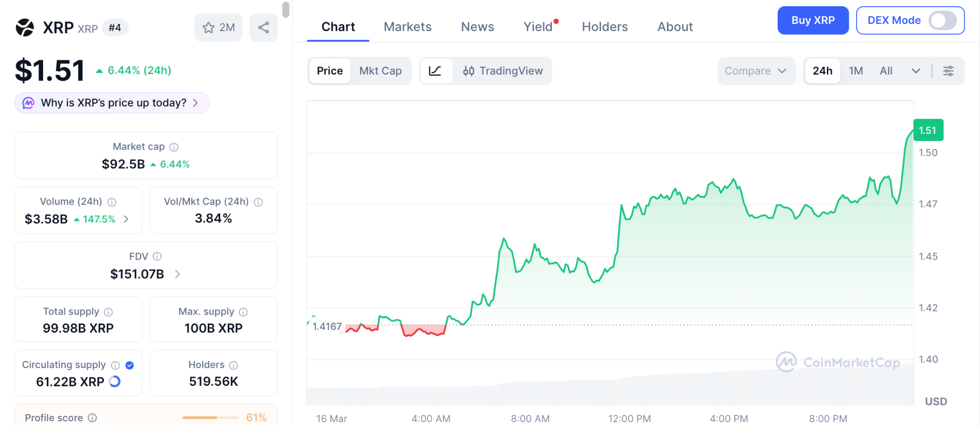The image size is (980, 425).
Task: Click the 3.84% Vol/Mkt Cap value
Action: [x=213, y=218]
